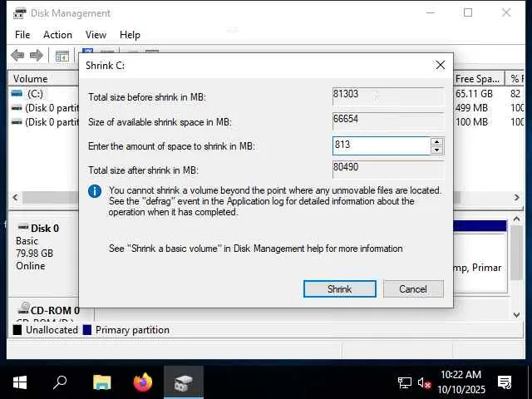This screenshot has height=399, width=532.
Task: Open the Windows Start menu
Action: [20, 382]
